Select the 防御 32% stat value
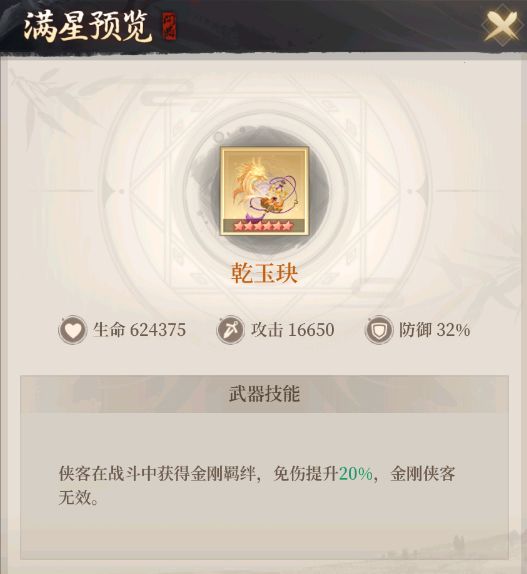Viewport: 527px width, 574px height. click(x=434, y=330)
